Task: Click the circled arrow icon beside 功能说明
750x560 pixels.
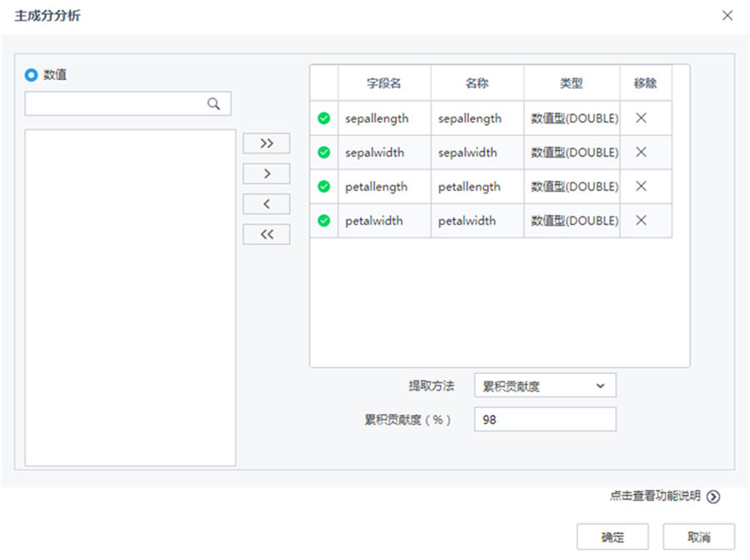Action: click(713, 496)
